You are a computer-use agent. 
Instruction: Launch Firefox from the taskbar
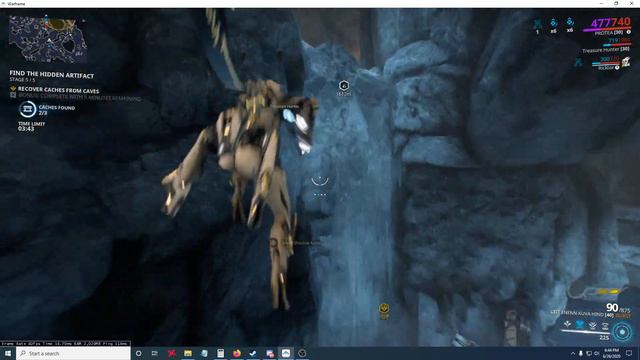tap(237, 353)
